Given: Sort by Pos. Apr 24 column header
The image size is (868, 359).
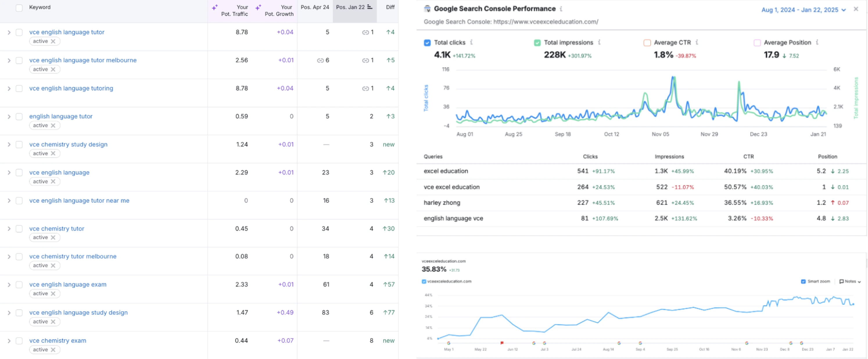Looking at the screenshot, I should (x=315, y=7).
